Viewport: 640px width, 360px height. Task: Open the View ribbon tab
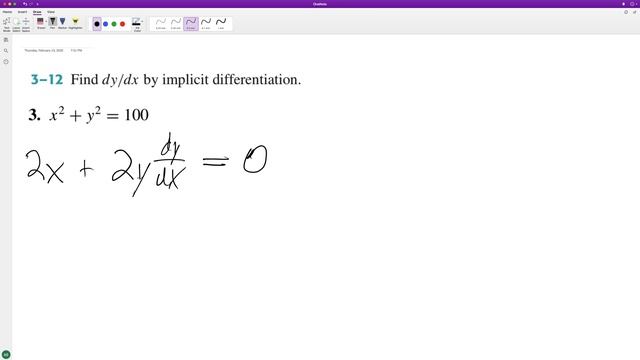pos(51,12)
